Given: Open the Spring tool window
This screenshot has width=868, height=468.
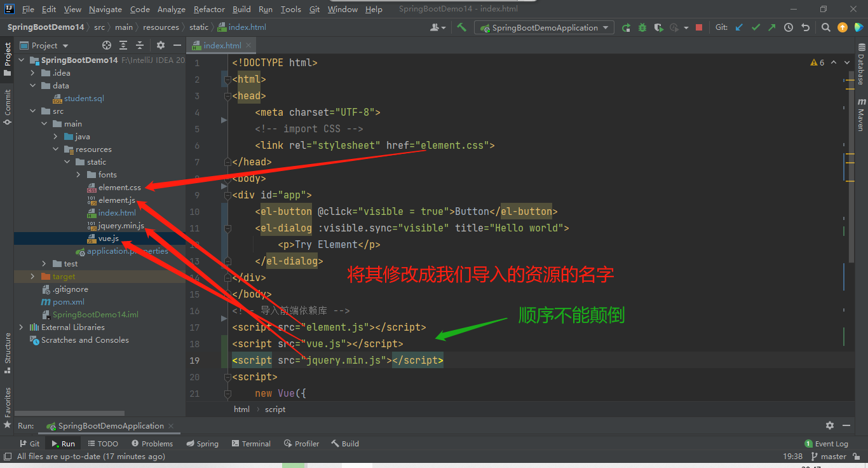Looking at the screenshot, I should coord(202,443).
